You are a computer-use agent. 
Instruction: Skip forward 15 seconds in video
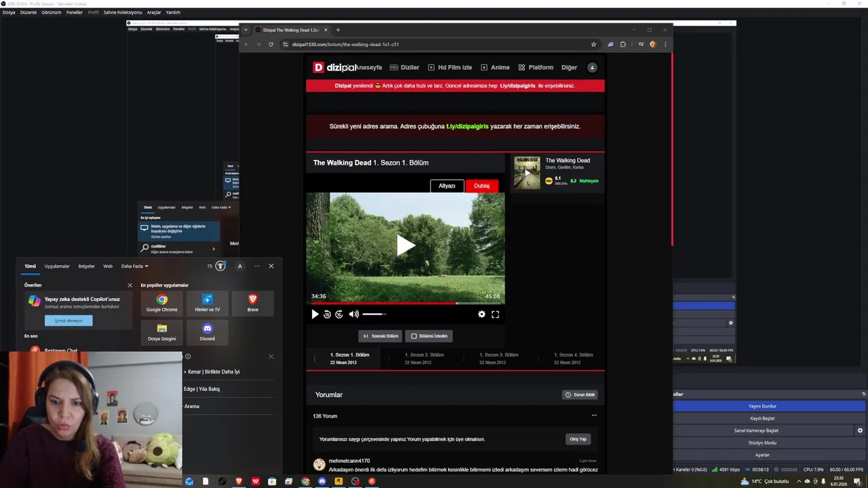pyautogui.click(x=339, y=314)
